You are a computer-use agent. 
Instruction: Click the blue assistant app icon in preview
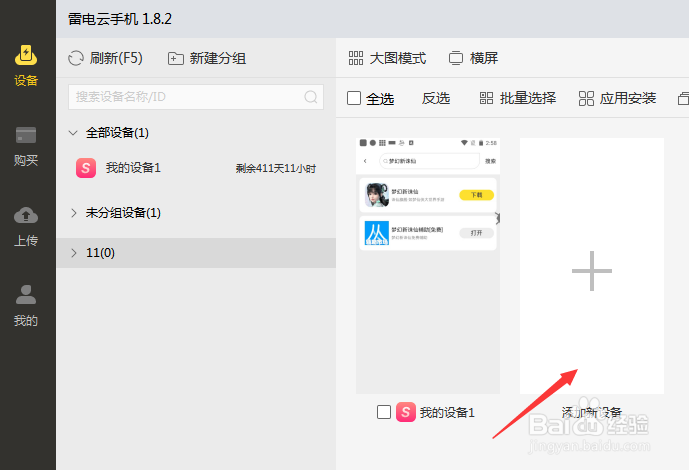click(x=377, y=233)
